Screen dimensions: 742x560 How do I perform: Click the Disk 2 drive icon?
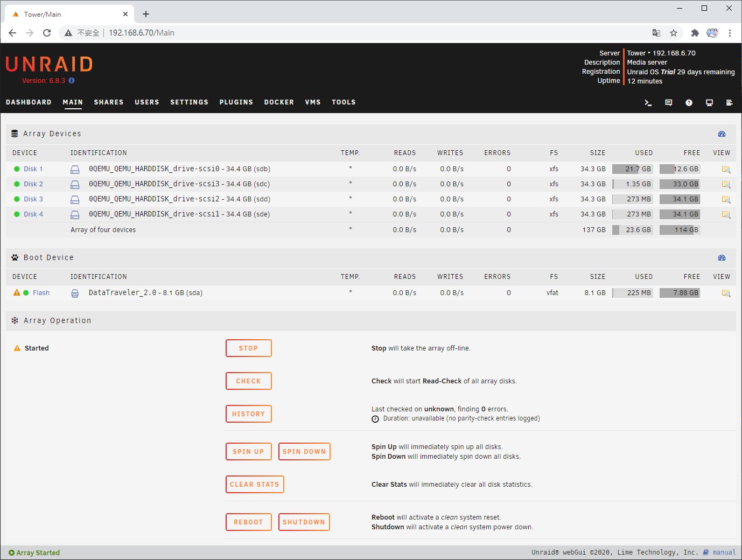[x=75, y=185]
